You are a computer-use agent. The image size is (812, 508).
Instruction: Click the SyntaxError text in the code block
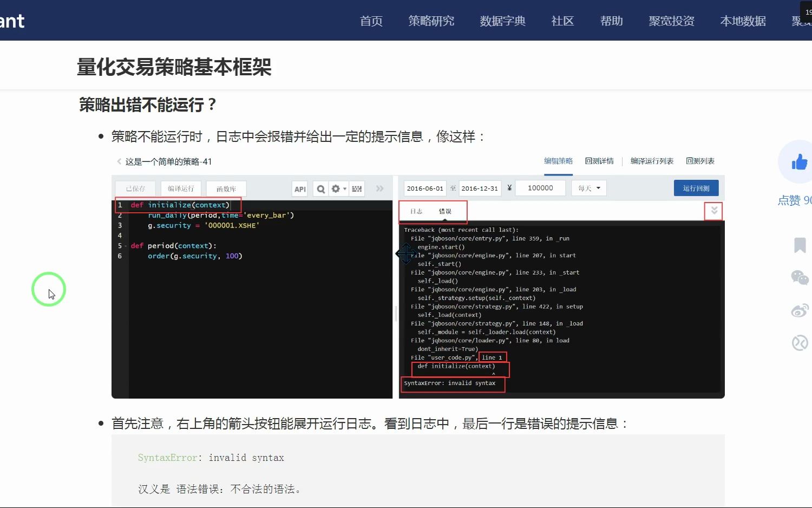coord(167,458)
